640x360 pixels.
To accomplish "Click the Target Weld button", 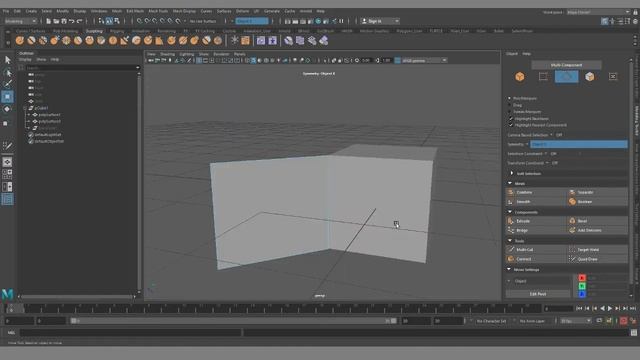I will point(598,249).
